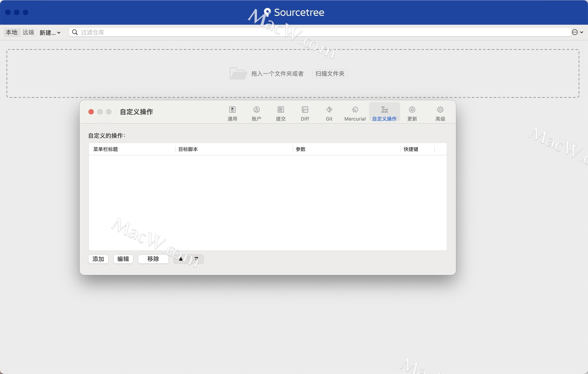This screenshot has height=374, width=588.
Task: Open the 提交 preferences tab
Action: pos(281,113)
